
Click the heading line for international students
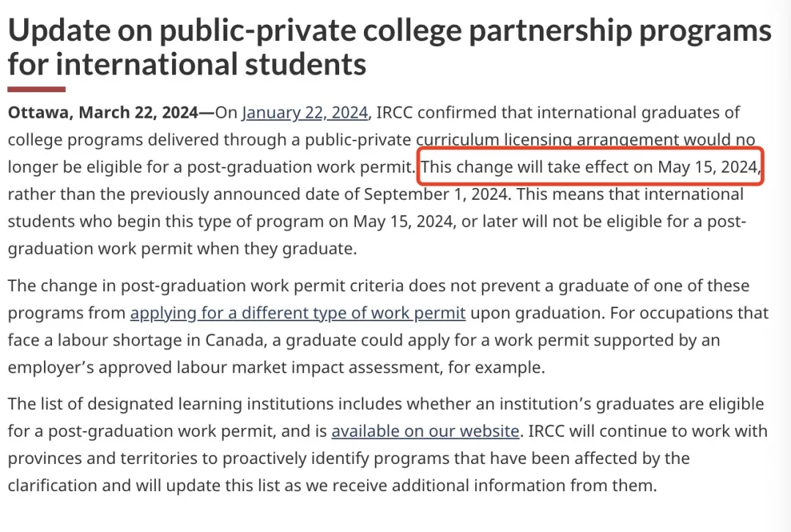[187, 64]
